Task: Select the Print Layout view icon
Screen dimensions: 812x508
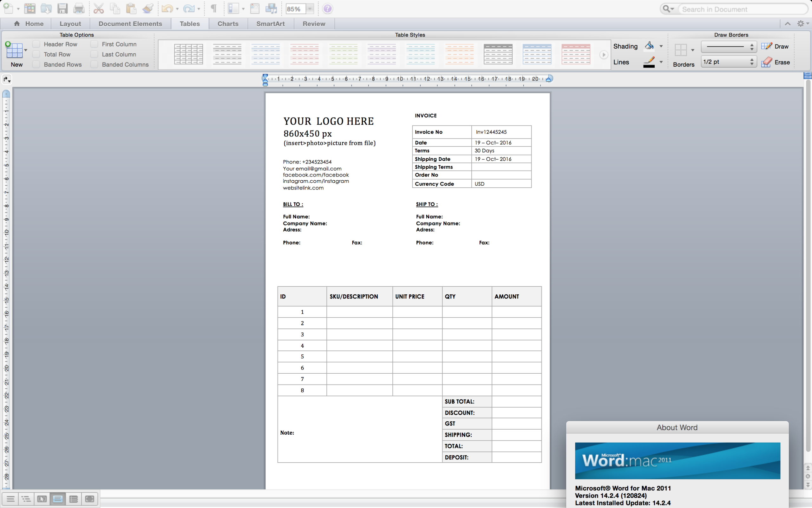Action: pos(57,498)
